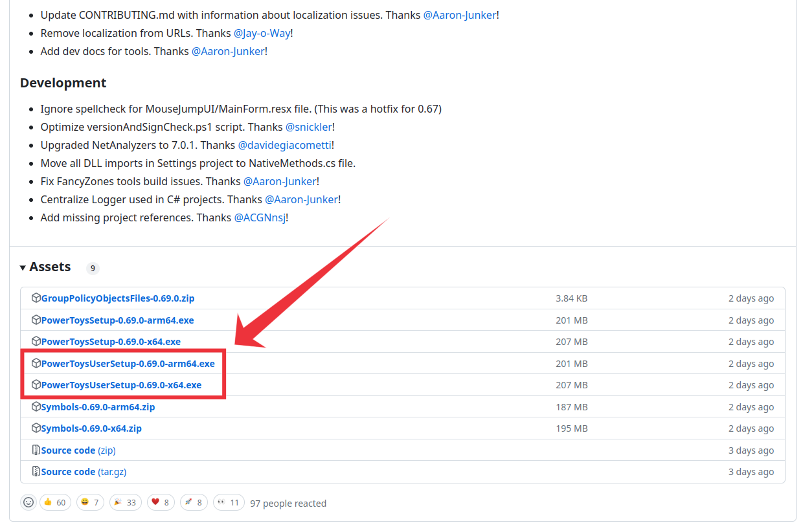Click the package icon beside PowerToysUserSetup x64
The image size is (803, 532).
coord(36,384)
